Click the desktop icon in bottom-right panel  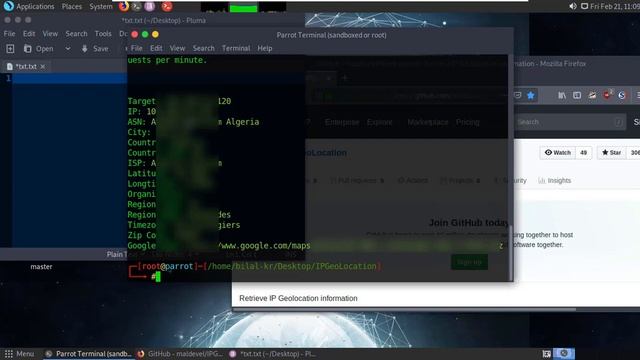point(547,354)
